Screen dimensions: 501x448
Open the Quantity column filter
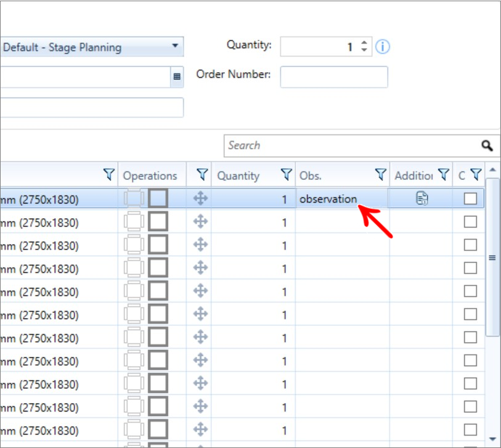pos(287,174)
